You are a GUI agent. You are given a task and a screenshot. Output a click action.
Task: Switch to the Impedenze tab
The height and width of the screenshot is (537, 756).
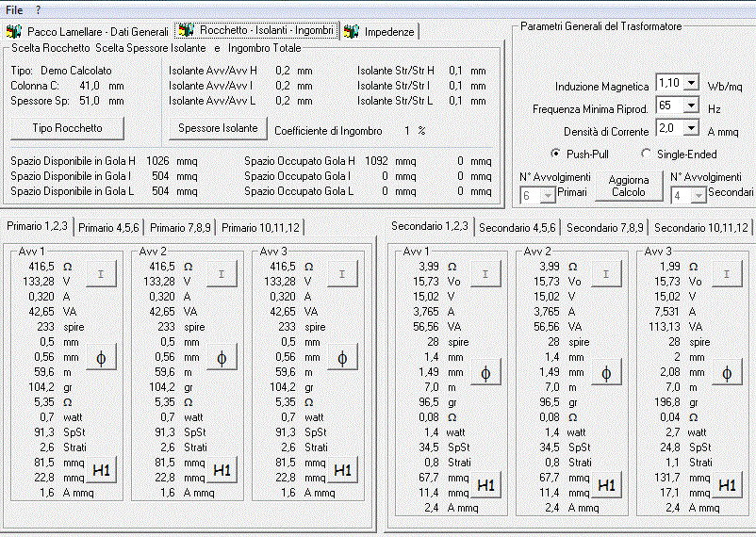380,32
